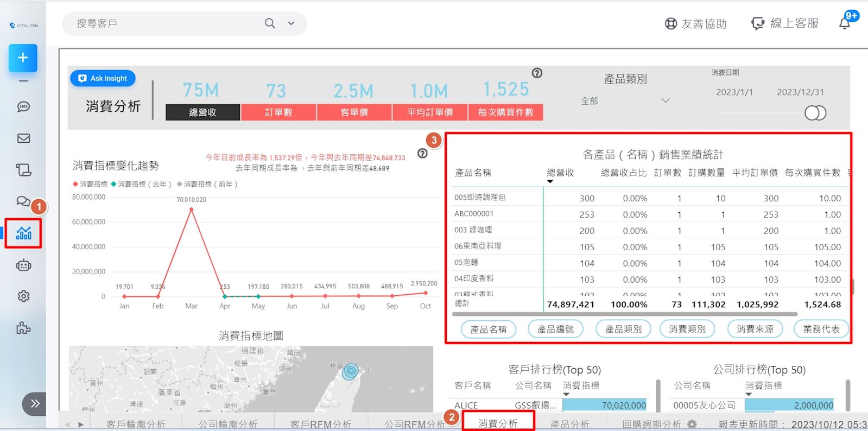The height and width of the screenshot is (431, 868).
Task: Click the notification bell icon
Action: click(x=845, y=23)
